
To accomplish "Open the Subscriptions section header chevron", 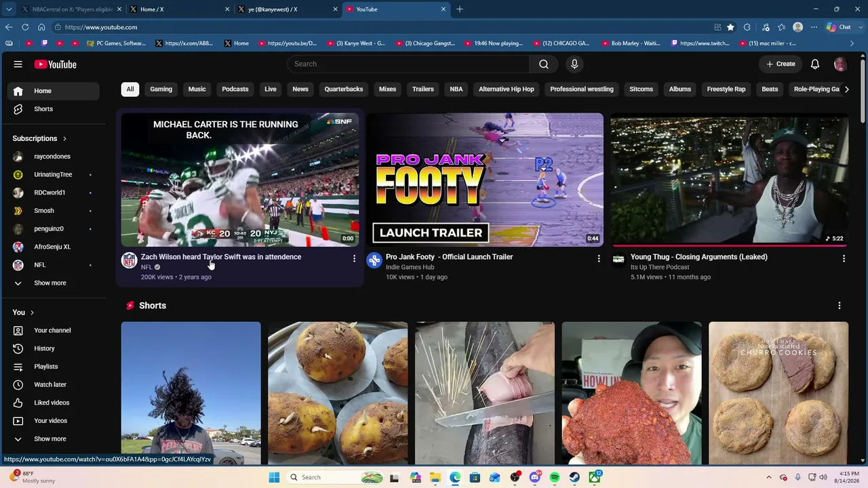I will [65, 138].
